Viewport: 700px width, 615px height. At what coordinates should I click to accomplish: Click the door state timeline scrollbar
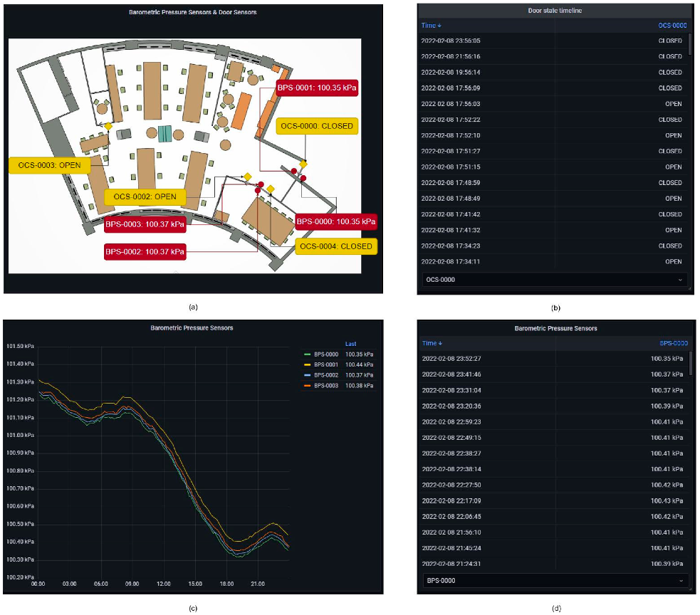pos(689,46)
